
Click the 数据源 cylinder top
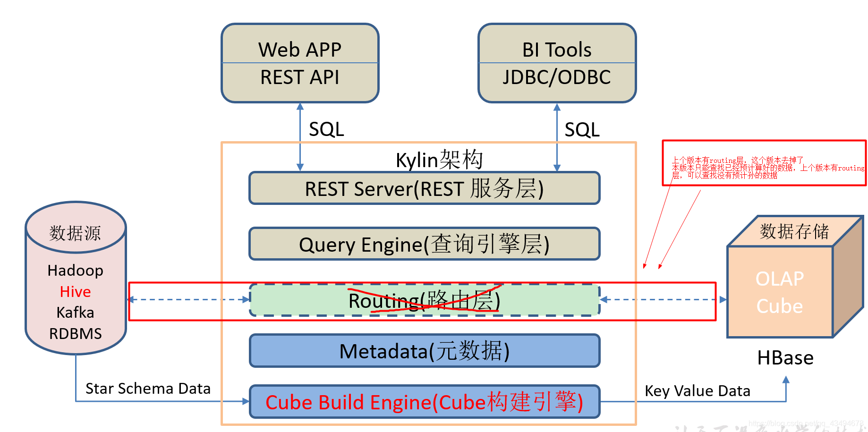[x=76, y=228]
